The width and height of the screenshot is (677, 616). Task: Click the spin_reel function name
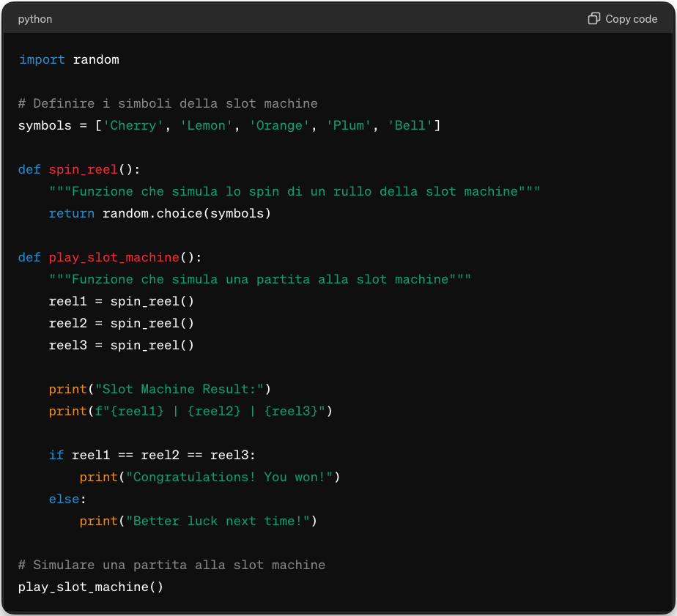pyautogui.click(x=83, y=169)
